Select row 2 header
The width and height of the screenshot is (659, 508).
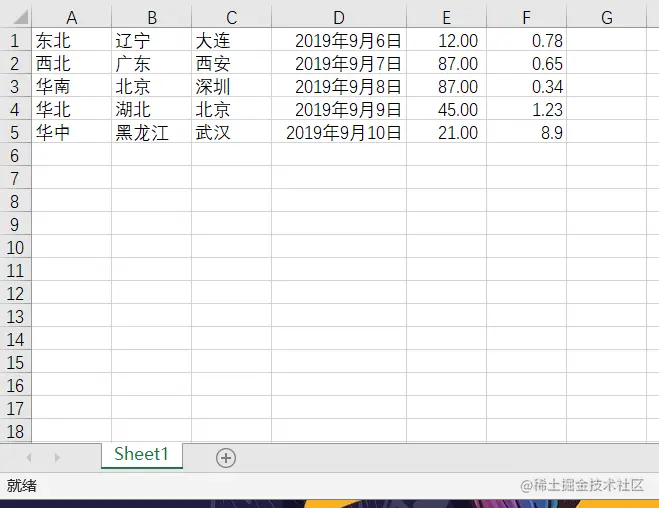pos(15,63)
